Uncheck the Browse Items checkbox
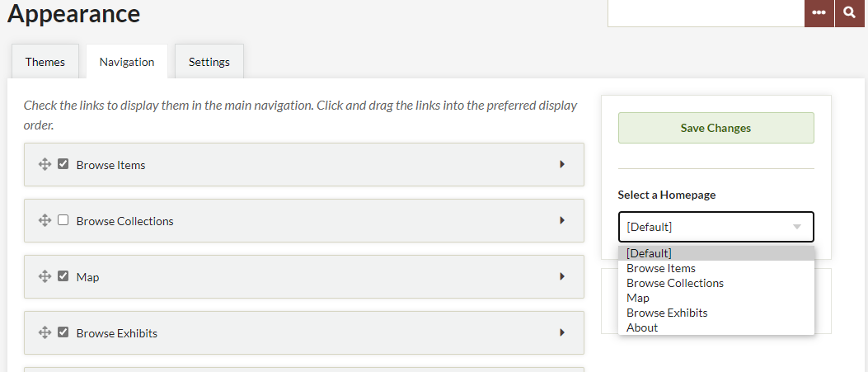 pos(63,164)
